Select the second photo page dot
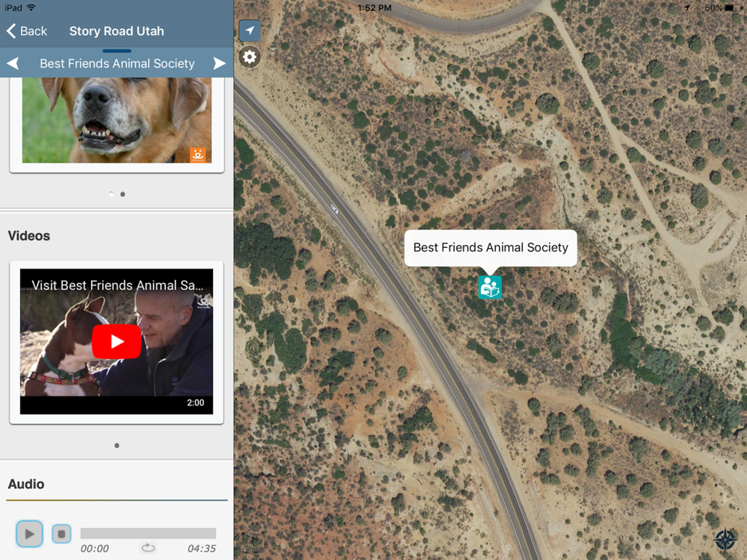 pos(123,194)
